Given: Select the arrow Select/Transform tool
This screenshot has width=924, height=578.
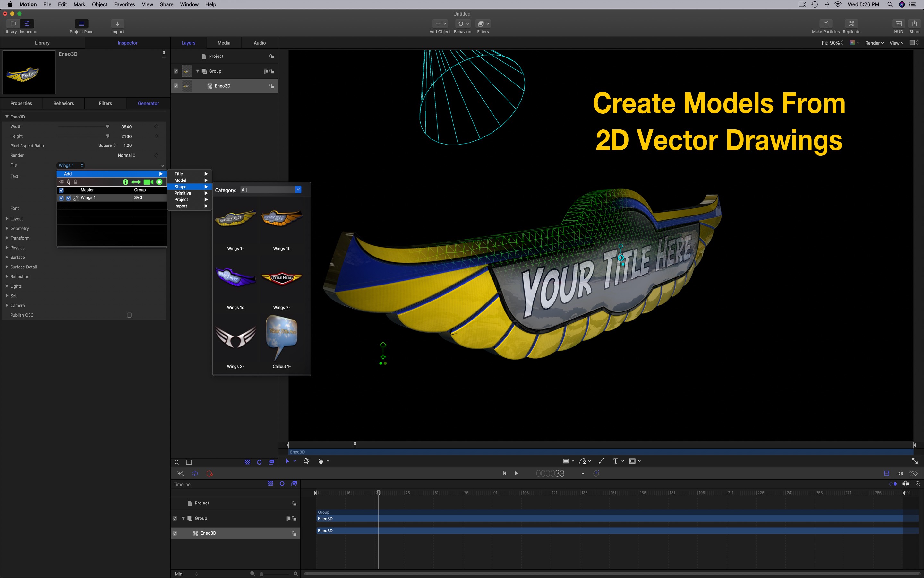Looking at the screenshot, I should pos(287,461).
